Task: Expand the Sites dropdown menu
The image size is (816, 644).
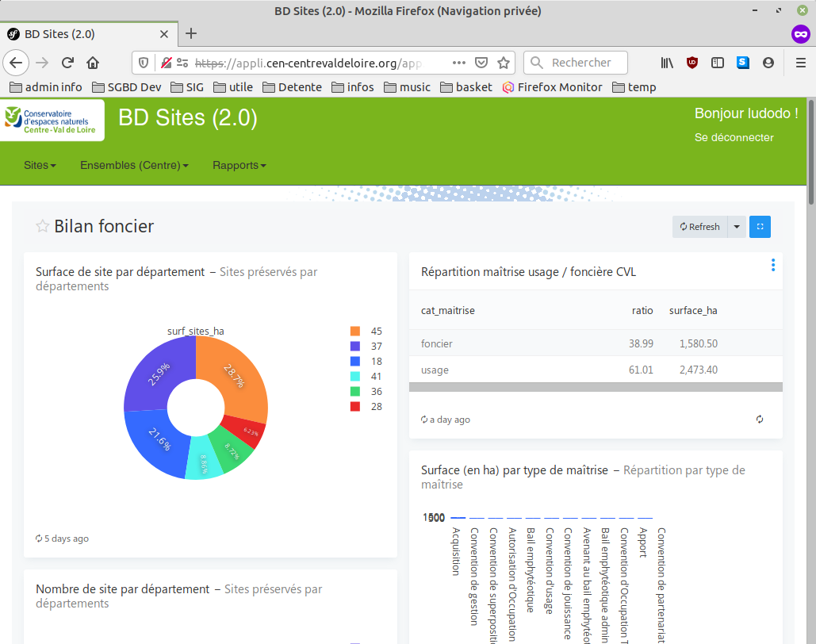Action: point(40,166)
